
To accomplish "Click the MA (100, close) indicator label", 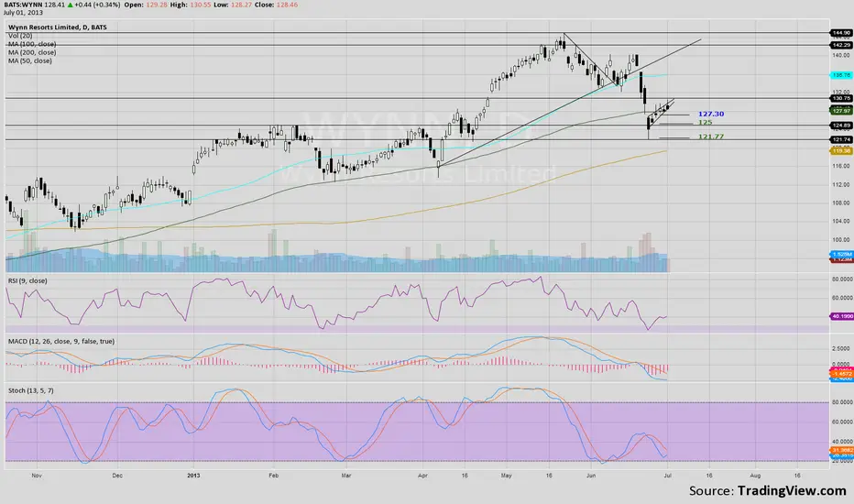I will click(32, 44).
